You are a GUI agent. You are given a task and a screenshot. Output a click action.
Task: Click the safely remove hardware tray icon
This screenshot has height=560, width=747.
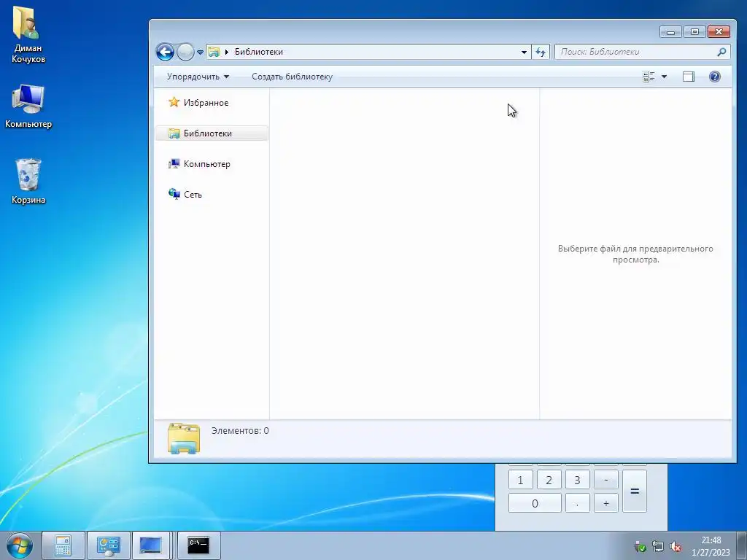click(x=640, y=547)
